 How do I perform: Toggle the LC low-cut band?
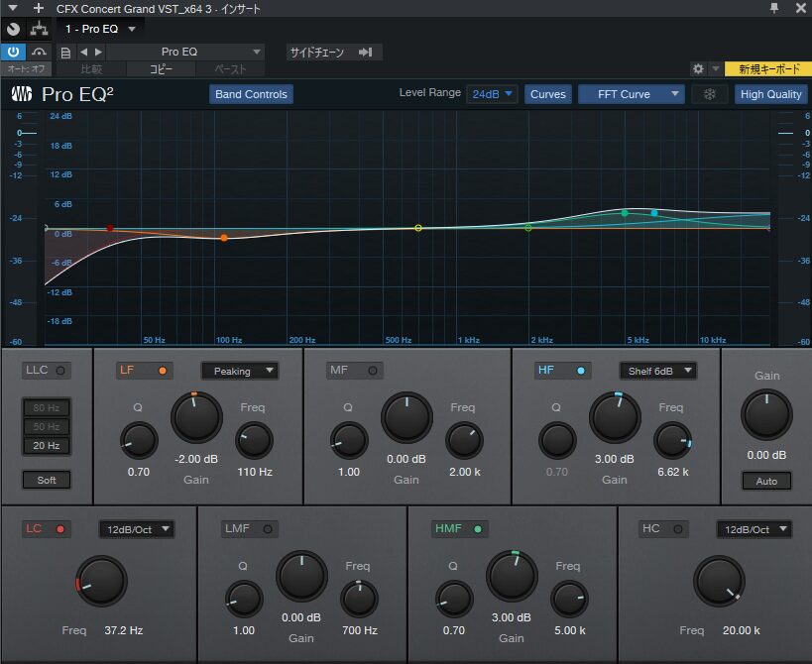pyautogui.click(x=46, y=529)
